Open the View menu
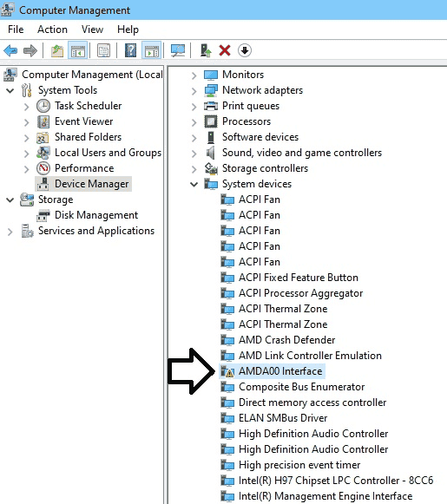The image size is (447, 504). click(x=92, y=29)
